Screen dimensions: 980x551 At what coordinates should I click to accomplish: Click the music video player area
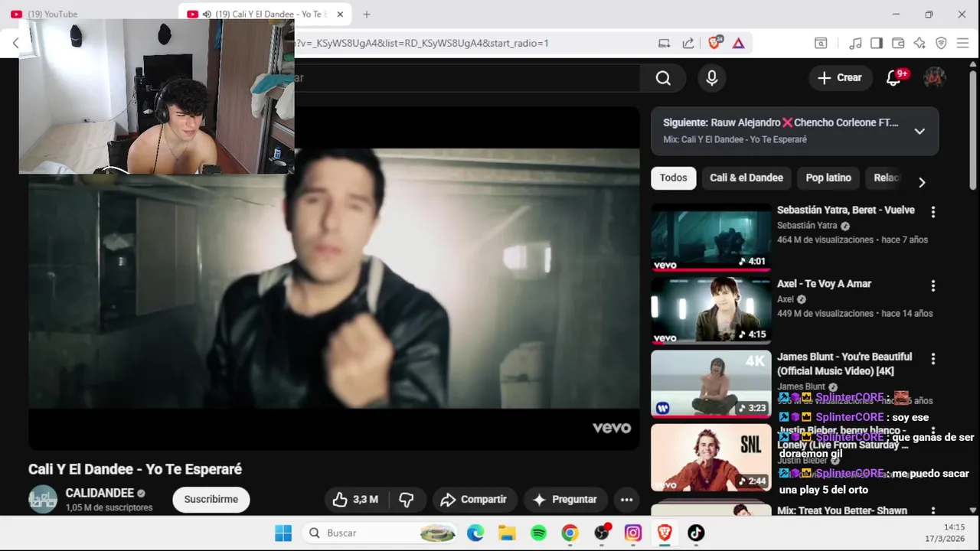click(334, 277)
